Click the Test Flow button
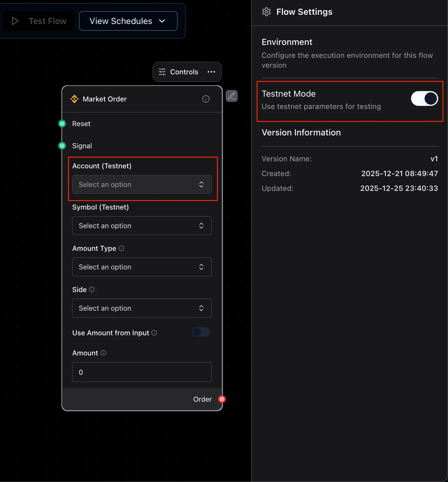 coord(38,21)
